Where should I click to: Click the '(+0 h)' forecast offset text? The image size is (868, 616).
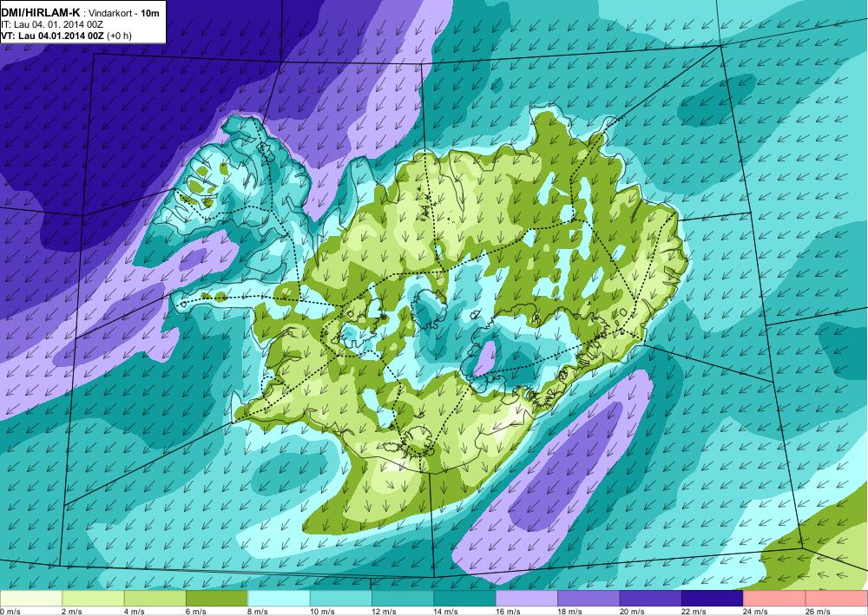(118, 36)
